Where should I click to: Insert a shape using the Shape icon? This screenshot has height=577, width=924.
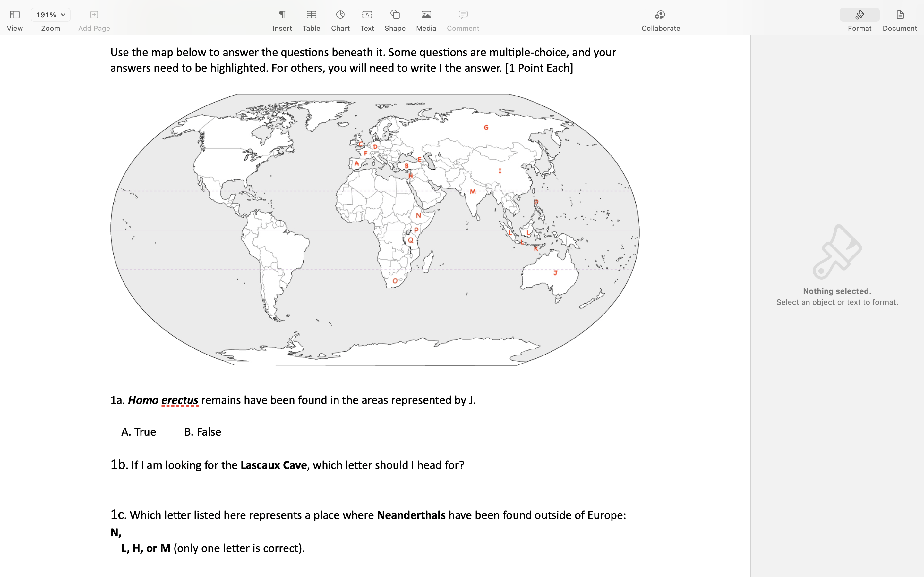point(395,14)
